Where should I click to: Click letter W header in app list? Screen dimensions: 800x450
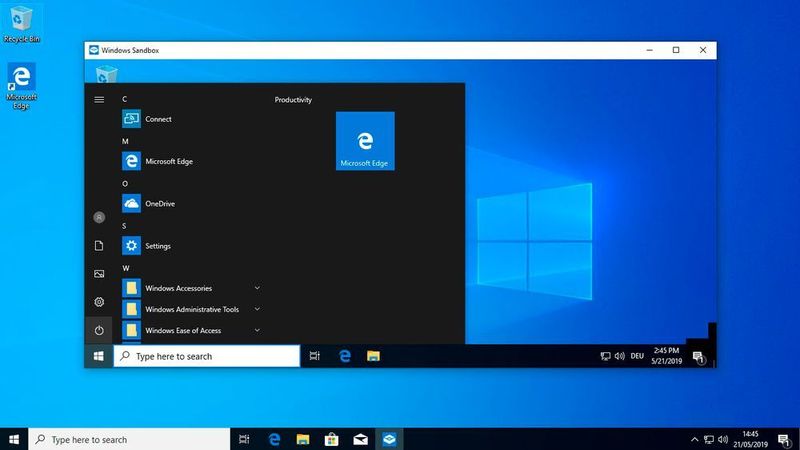[x=126, y=268]
